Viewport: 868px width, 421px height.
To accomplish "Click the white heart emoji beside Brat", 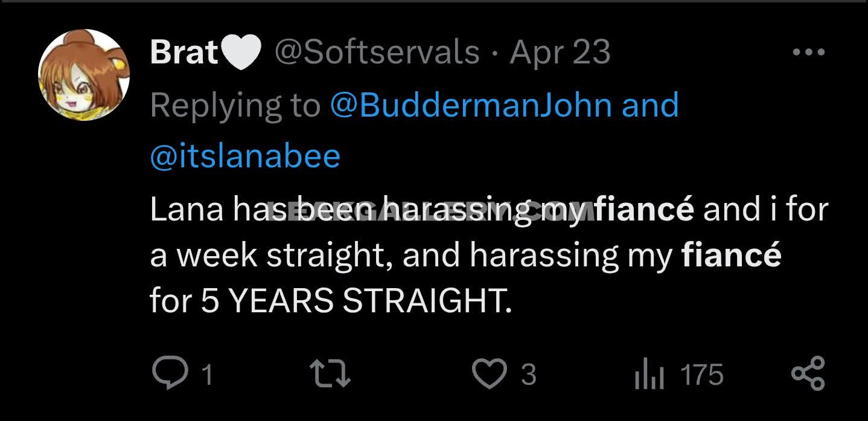I will coord(242,53).
